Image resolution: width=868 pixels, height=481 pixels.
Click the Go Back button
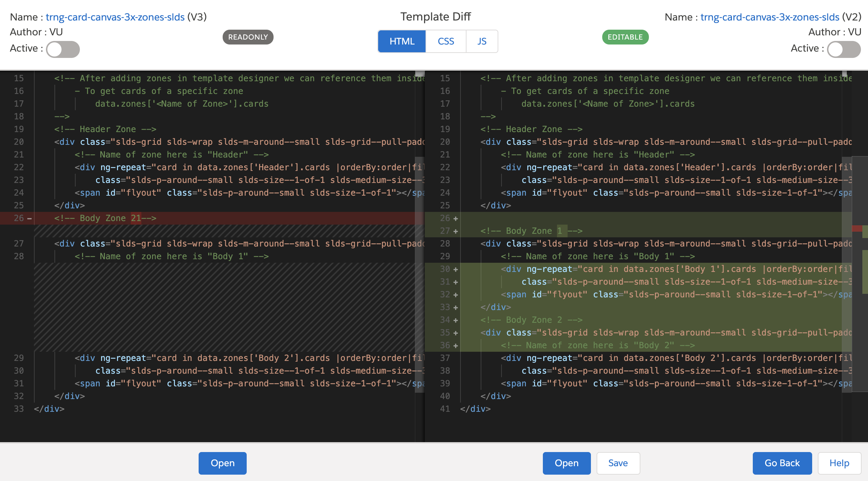tap(782, 463)
